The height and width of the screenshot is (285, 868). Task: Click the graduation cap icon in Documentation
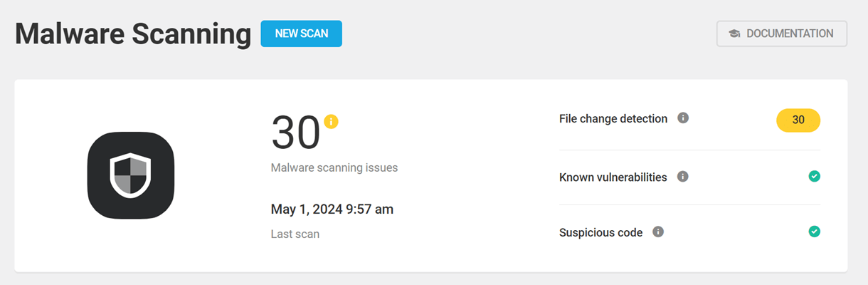tap(734, 33)
